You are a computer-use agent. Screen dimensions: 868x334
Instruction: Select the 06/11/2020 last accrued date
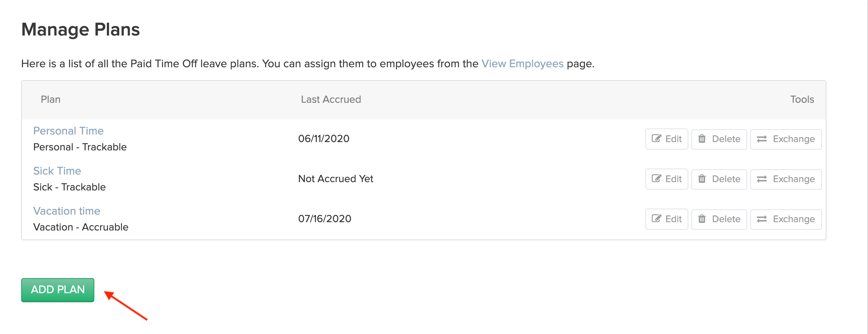(323, 139)
